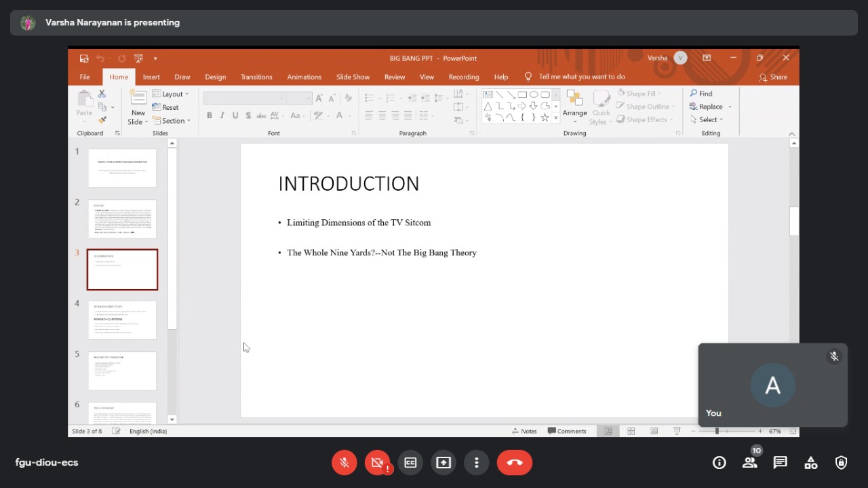
Task: Expand Shape Effects options
Action: (645, 119)
